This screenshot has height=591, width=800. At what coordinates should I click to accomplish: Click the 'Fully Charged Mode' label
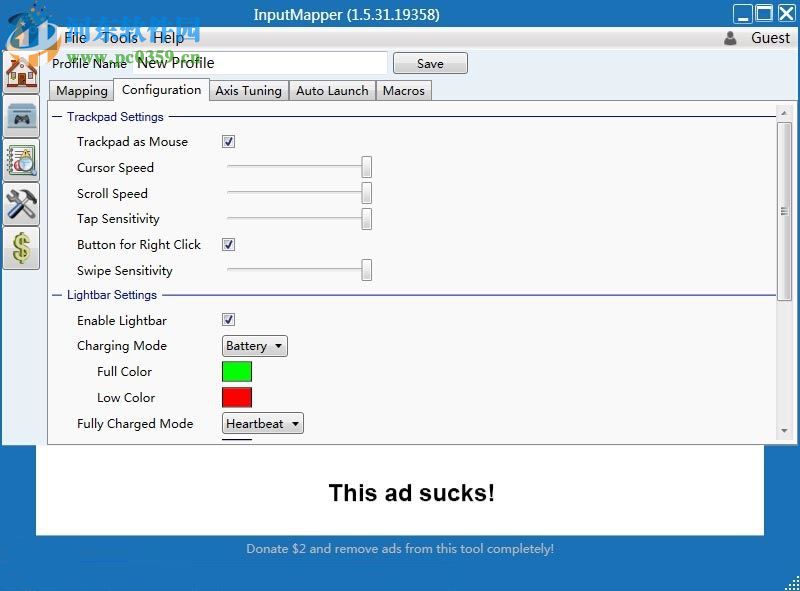135,424
